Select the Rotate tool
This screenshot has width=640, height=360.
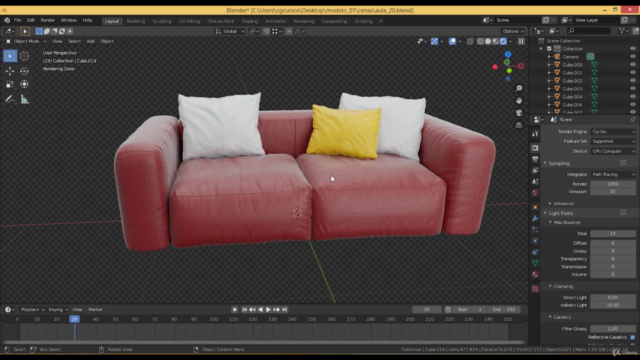tap(24, 71)
